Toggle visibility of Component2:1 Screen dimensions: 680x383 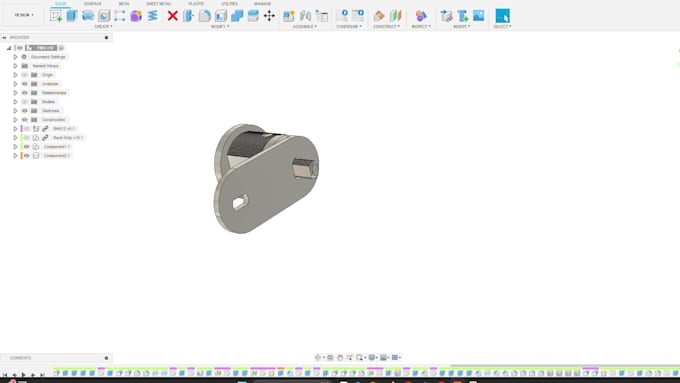[x=26, y=156]
